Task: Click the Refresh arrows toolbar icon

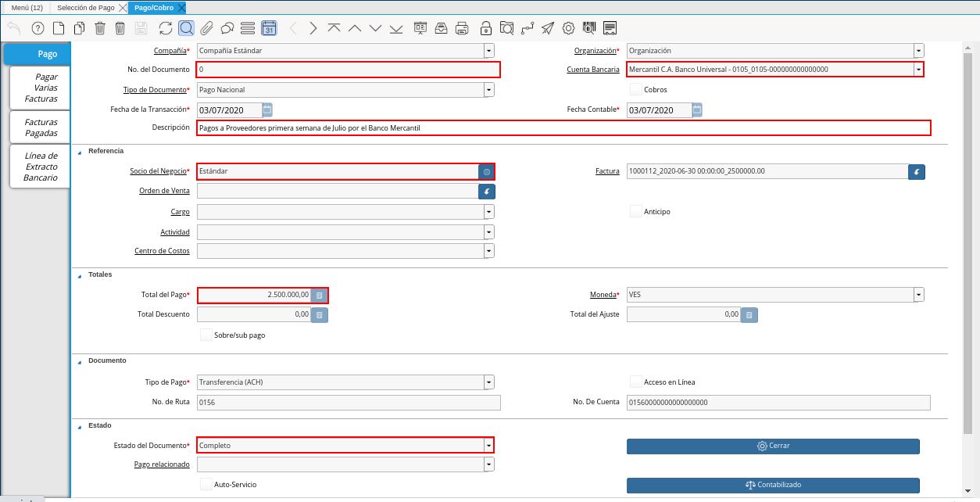Action: [165, 29]
